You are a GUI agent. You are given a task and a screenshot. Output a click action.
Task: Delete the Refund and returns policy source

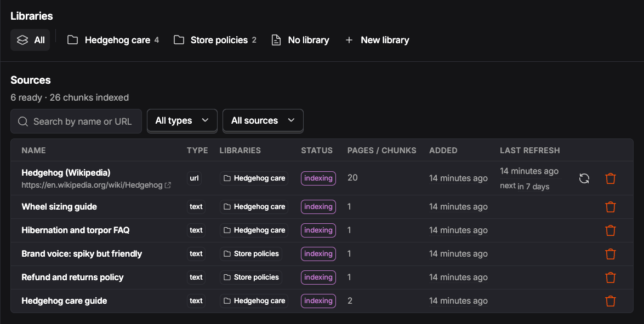pos(611,277)
